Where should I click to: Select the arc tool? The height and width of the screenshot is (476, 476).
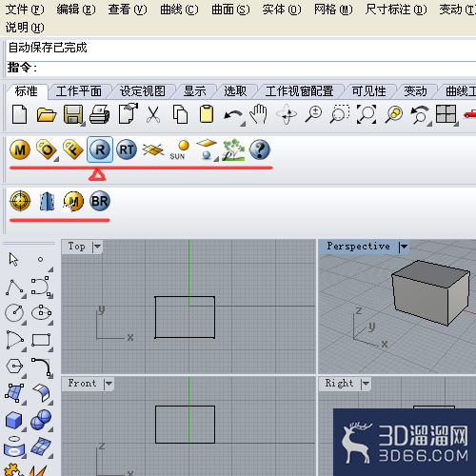14,340
